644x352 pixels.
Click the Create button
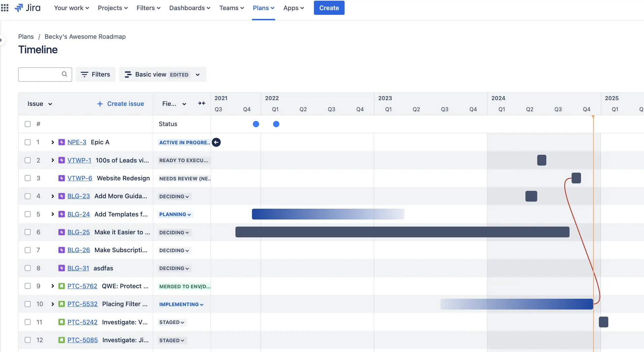(329, 8)
